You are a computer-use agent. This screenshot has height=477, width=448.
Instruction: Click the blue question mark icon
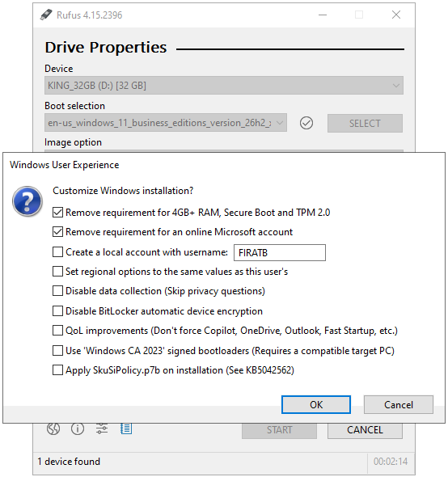pyautogui.click(x=27, y=201)
